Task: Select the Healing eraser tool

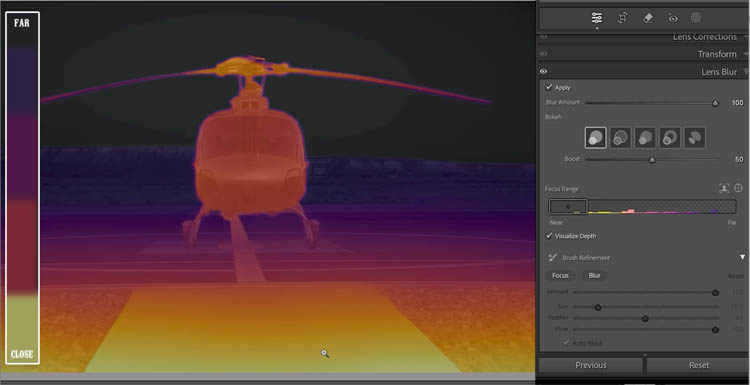Action: 648,18
